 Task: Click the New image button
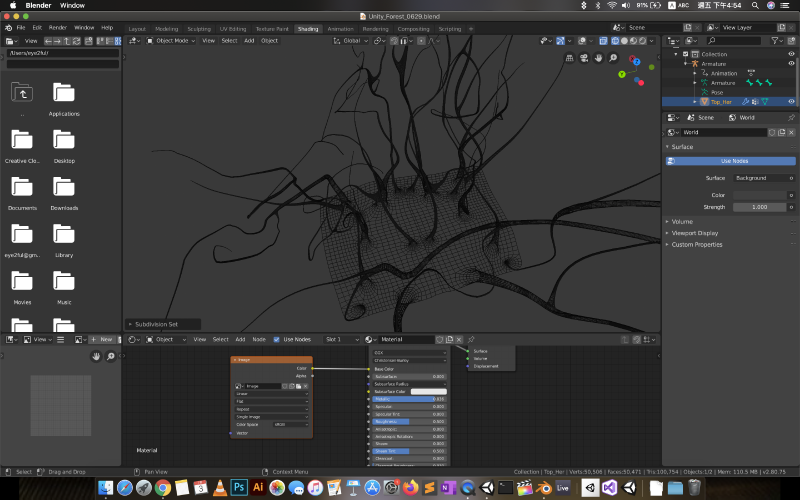pos(104,339)
